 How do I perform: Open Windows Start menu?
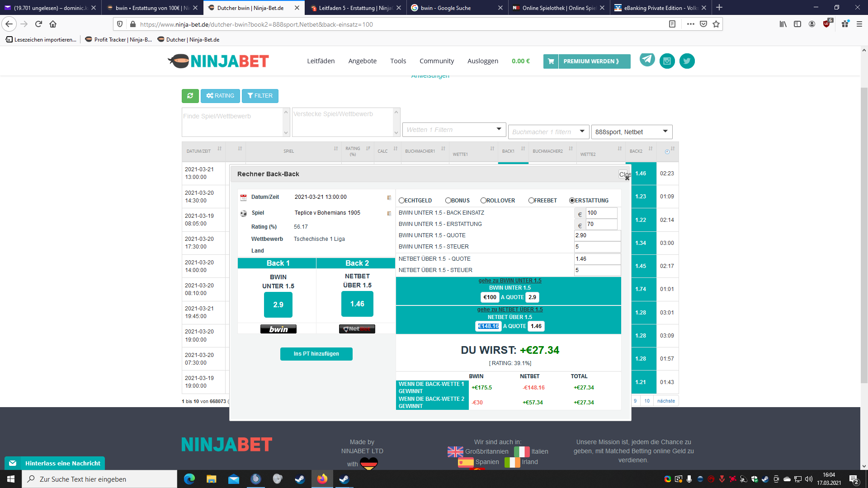(x=11, y=479)
